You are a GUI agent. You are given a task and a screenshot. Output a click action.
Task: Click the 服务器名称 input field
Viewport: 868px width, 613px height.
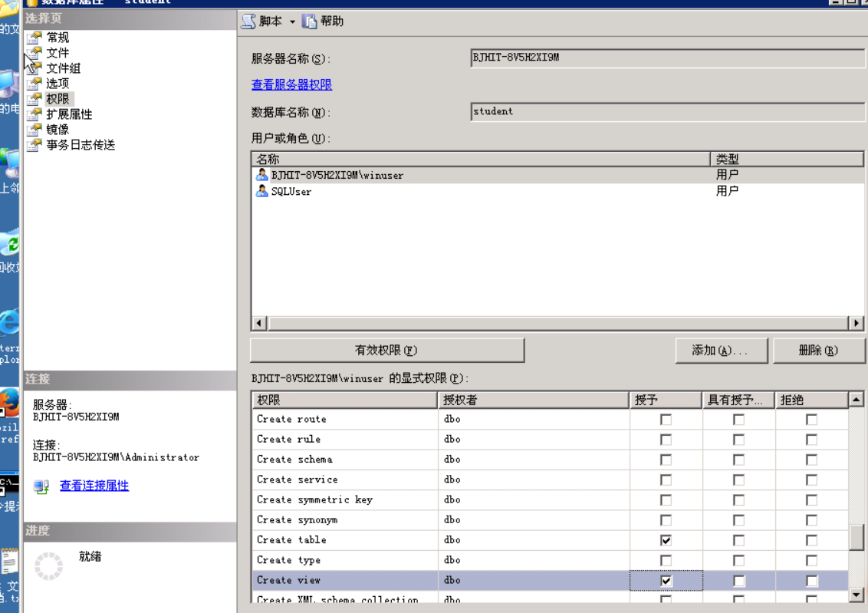click(x=668, y=58)
